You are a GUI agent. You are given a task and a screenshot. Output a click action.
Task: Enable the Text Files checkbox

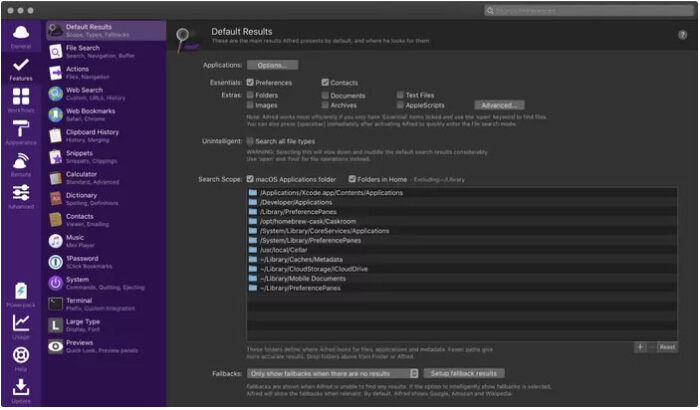(x=400, y=95)
